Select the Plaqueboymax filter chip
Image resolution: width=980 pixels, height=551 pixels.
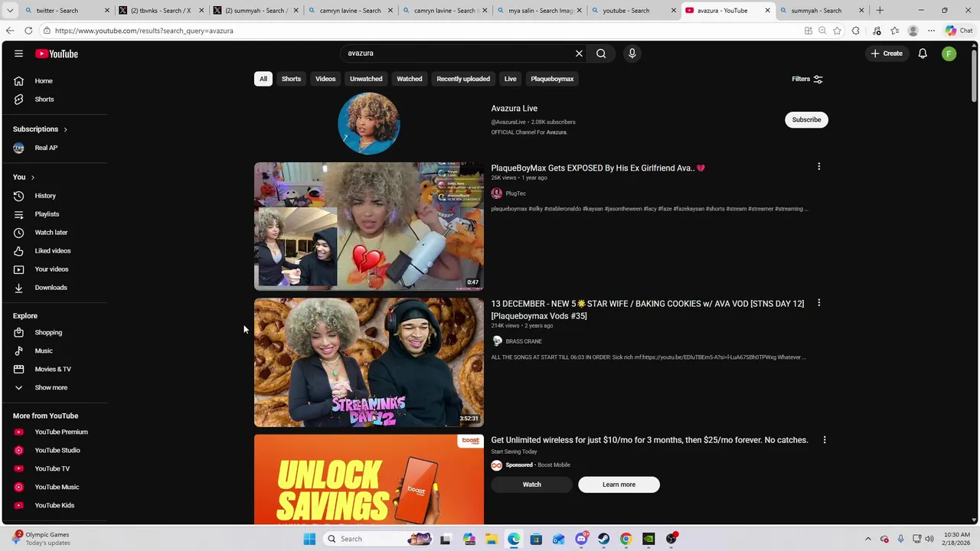pos(552,79)
